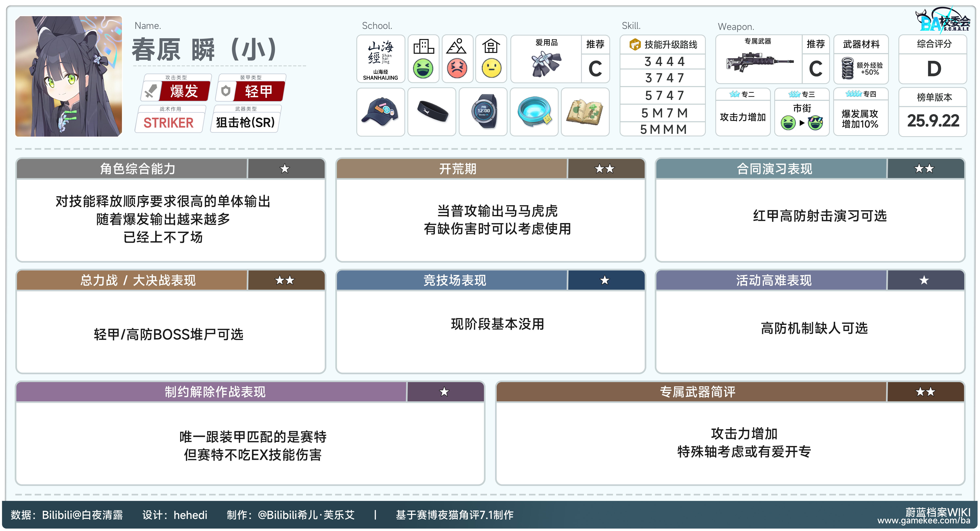Click the indoor house terrain icon

491,47
